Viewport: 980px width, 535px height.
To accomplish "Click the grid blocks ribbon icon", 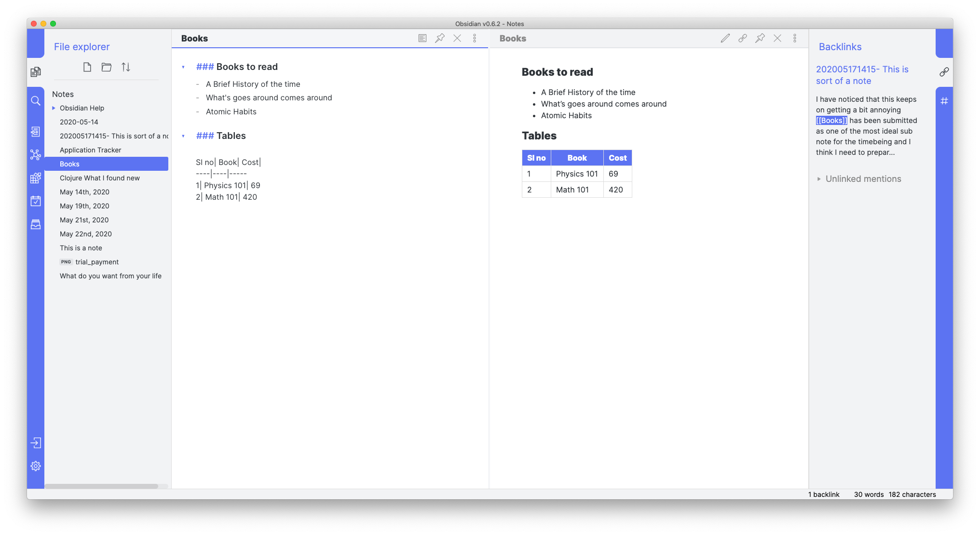I will coord(36,178).
